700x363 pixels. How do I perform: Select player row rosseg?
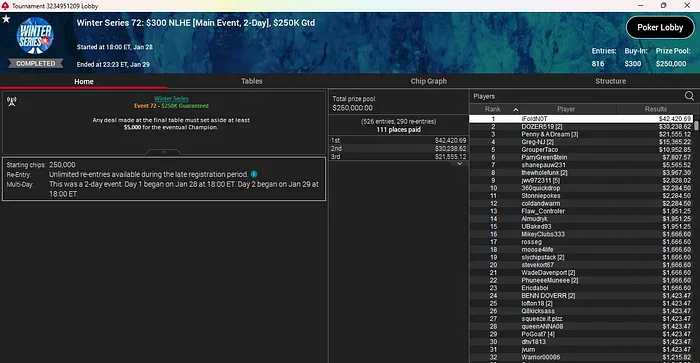coord(581,242)
